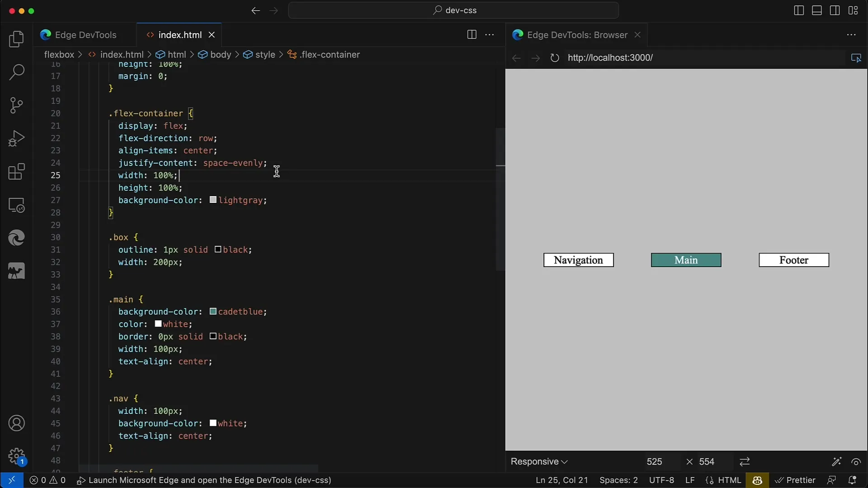
Task: Click the flexbox breadcrumb link in file path
Action: (x=59, y=54)
